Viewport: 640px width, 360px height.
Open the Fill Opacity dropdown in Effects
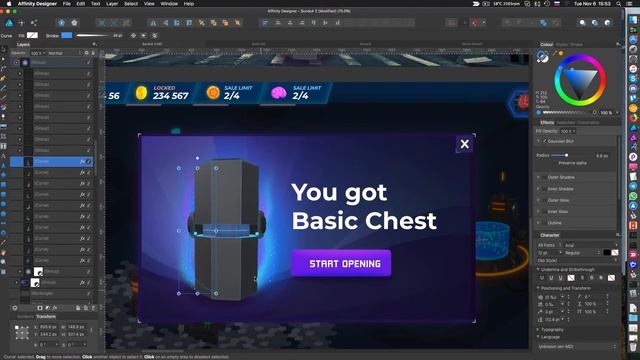coord(568,131)
